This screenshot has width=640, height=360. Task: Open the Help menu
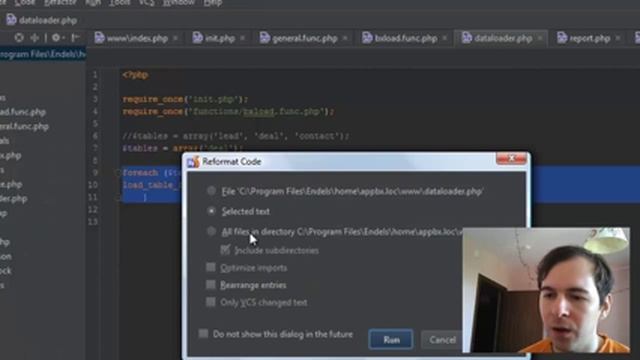[x=213, y=3]
